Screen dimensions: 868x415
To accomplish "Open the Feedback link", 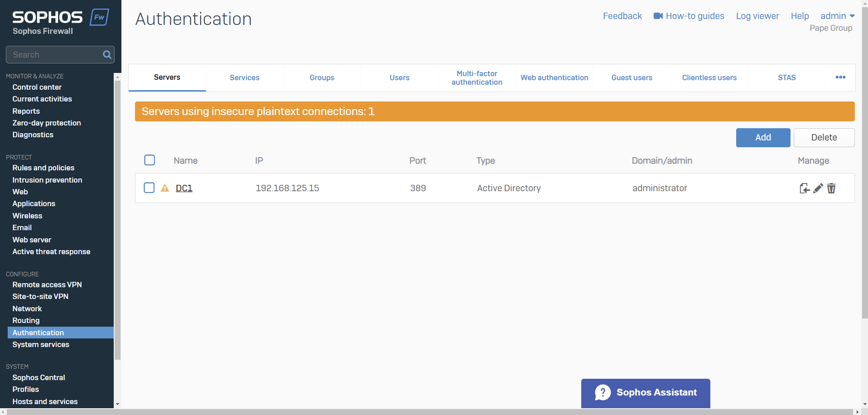I will (622, 16).
